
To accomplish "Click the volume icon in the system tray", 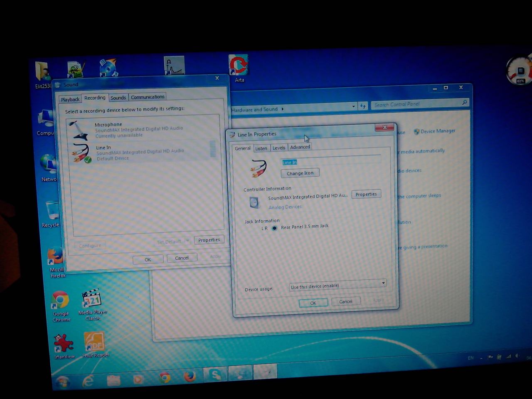I will coord(517,356).
